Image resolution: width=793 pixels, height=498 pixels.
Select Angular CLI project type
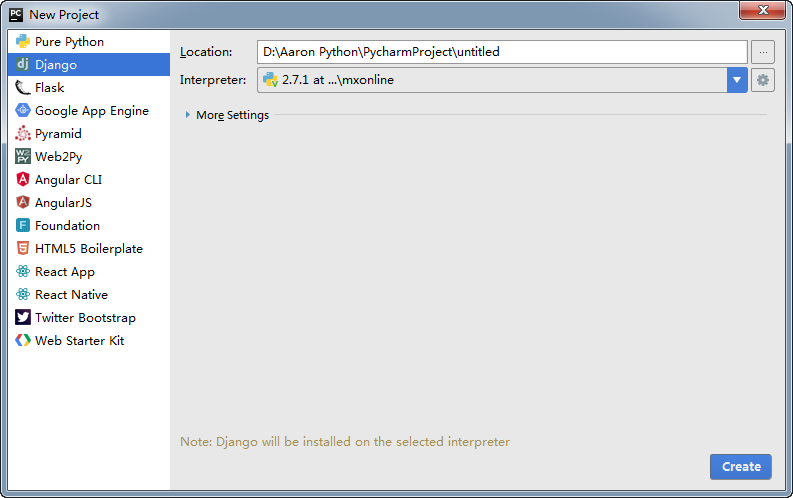(89, 179)
